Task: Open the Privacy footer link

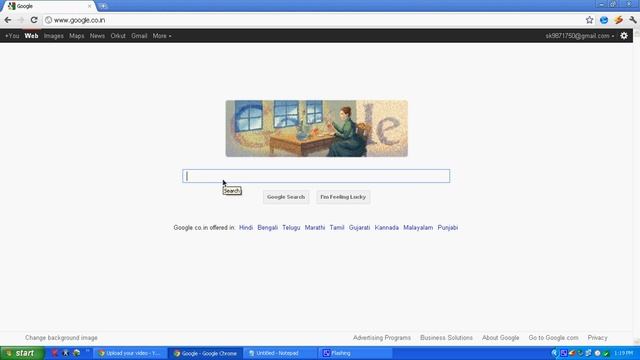Action: (598, 338)
